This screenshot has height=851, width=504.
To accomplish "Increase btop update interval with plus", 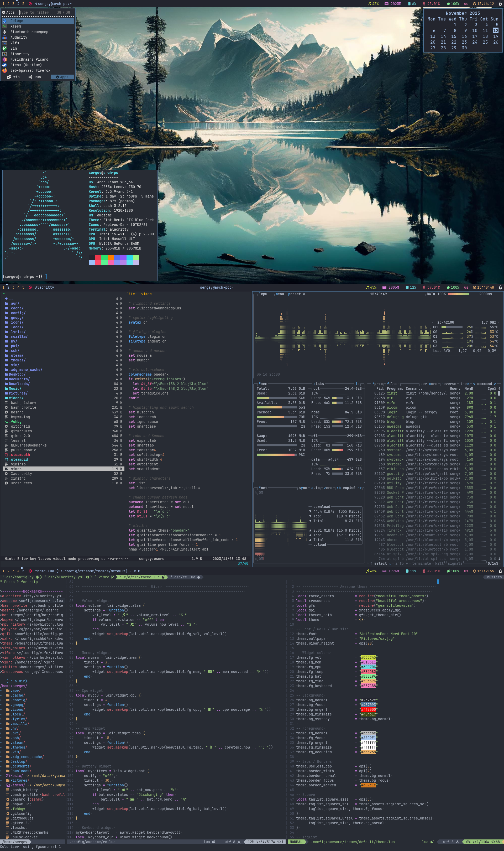I will 495,294.
